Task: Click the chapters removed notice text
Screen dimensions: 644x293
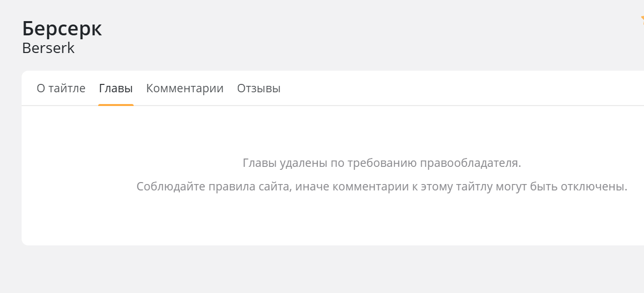Action: [x=382, y=163]
